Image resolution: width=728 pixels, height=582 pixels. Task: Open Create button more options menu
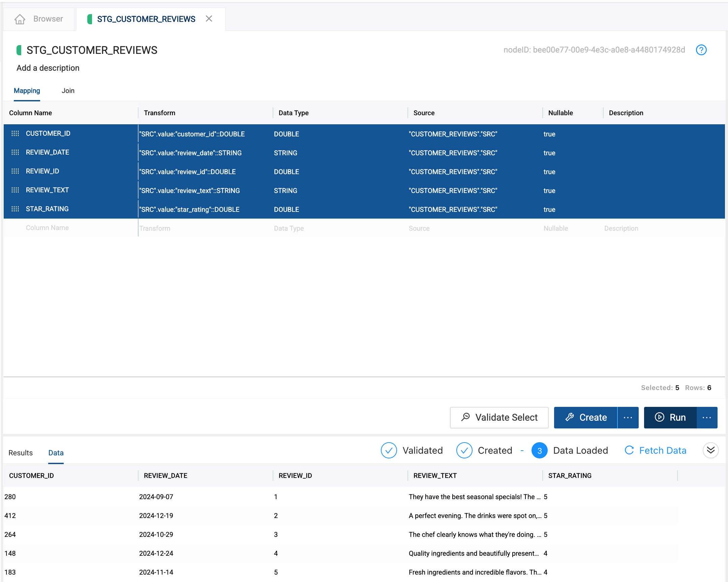628,418
